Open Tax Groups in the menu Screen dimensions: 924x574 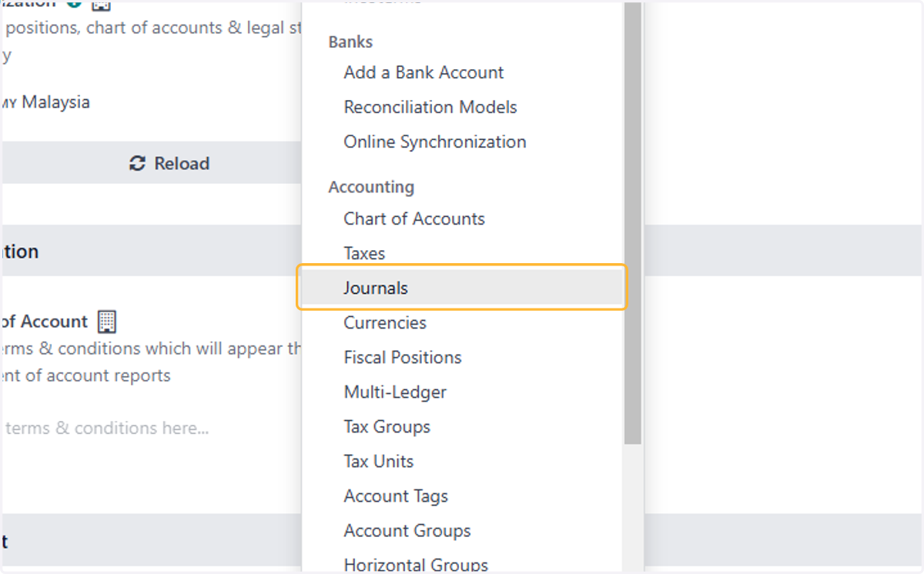tap(387, 426)
